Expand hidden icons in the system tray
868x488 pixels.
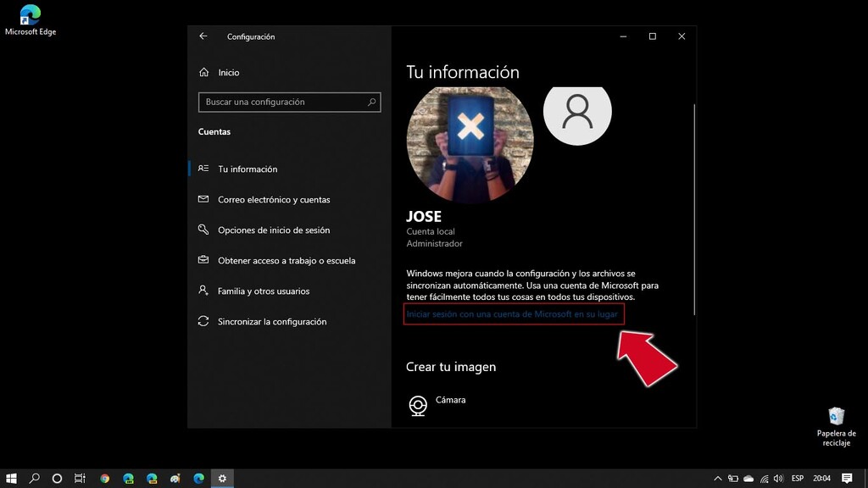(717, 478)
